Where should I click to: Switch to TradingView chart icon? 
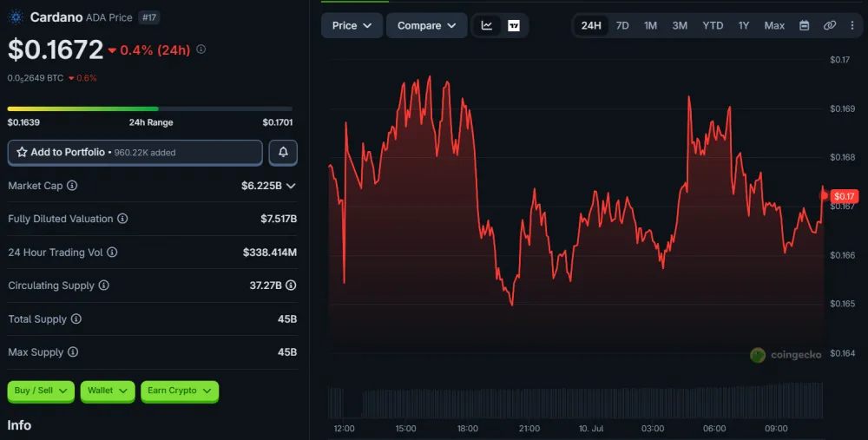(514, 25)
